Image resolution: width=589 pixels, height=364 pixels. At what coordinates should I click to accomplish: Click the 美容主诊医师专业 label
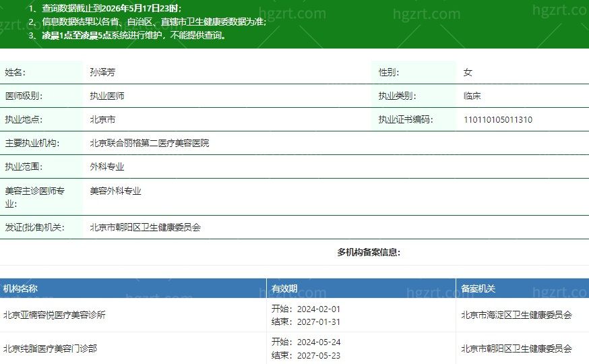pos(34,198)
